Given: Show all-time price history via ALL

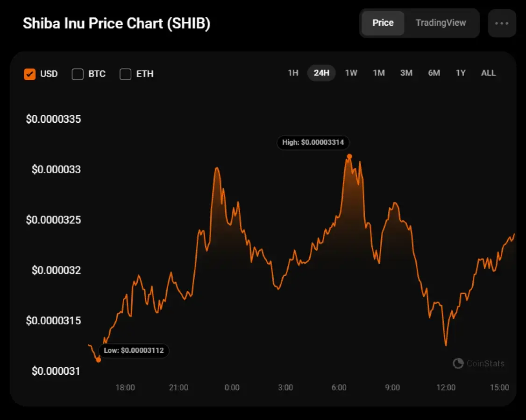Looking at the screenshot, I should point(488,73).
